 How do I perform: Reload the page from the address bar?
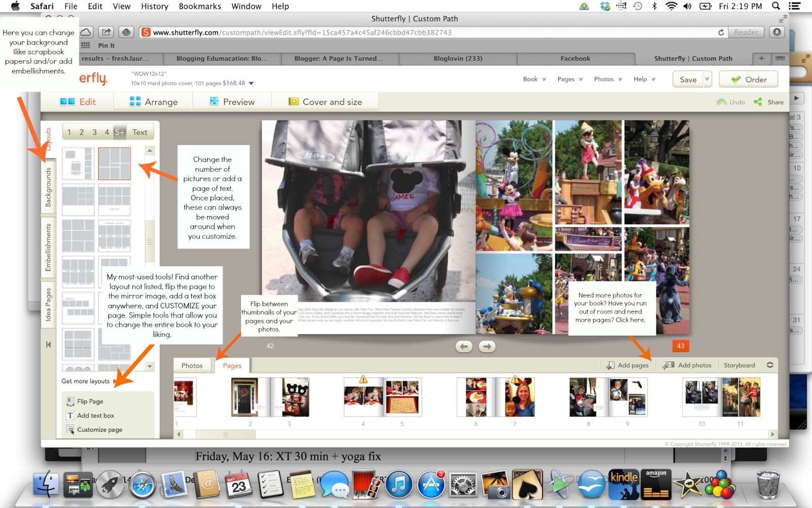(x=721, y=33)
